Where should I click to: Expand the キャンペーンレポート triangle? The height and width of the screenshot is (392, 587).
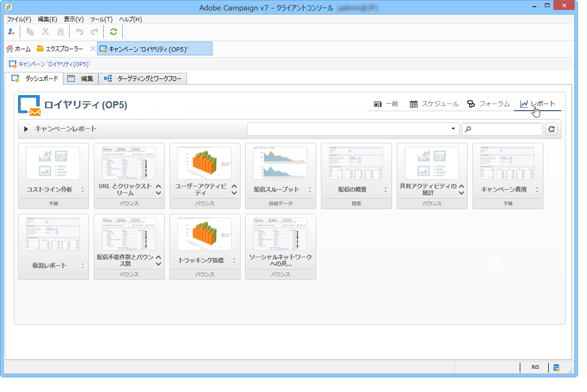27,129
